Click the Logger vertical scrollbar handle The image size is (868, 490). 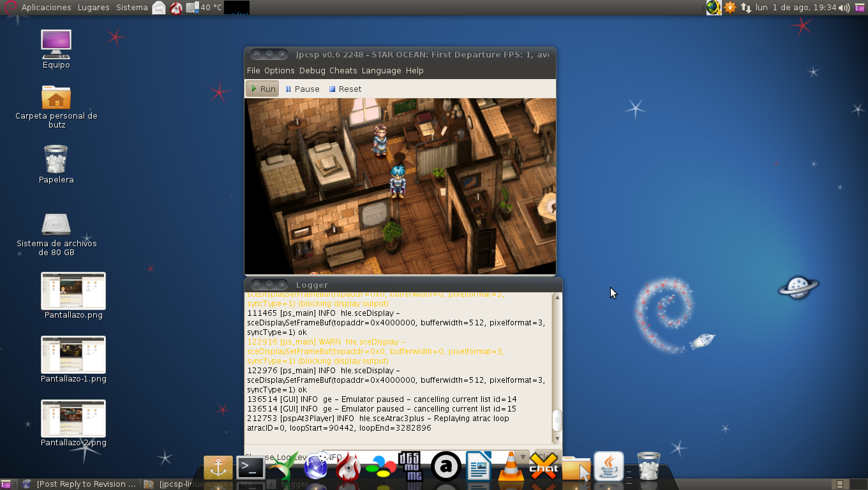557,421
